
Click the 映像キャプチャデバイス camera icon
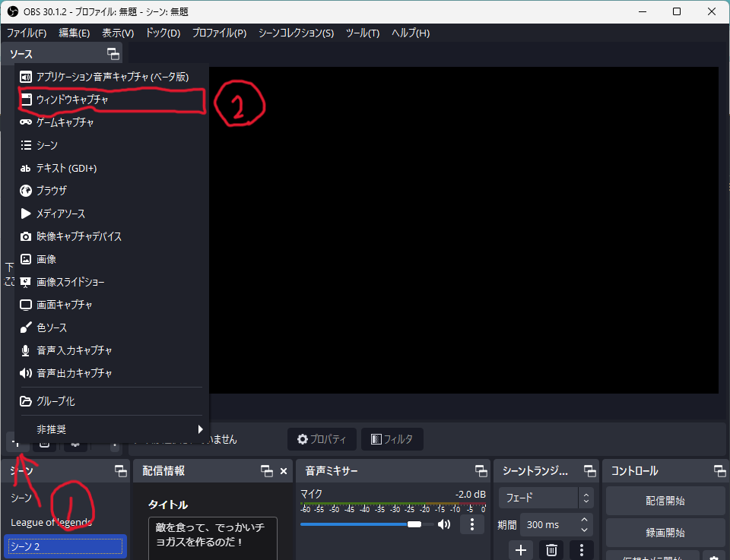tap(26, 236)
